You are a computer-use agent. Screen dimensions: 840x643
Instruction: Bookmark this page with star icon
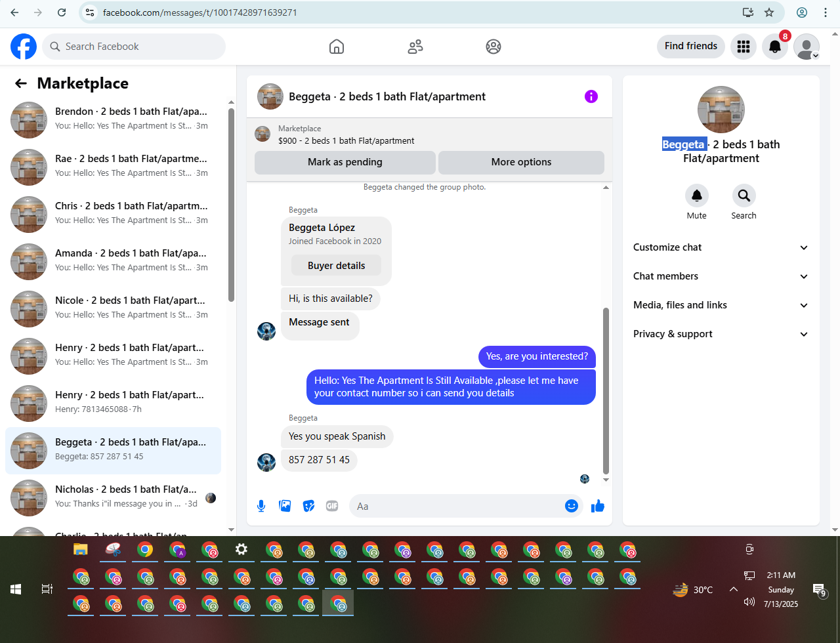(x=769, y=12)
